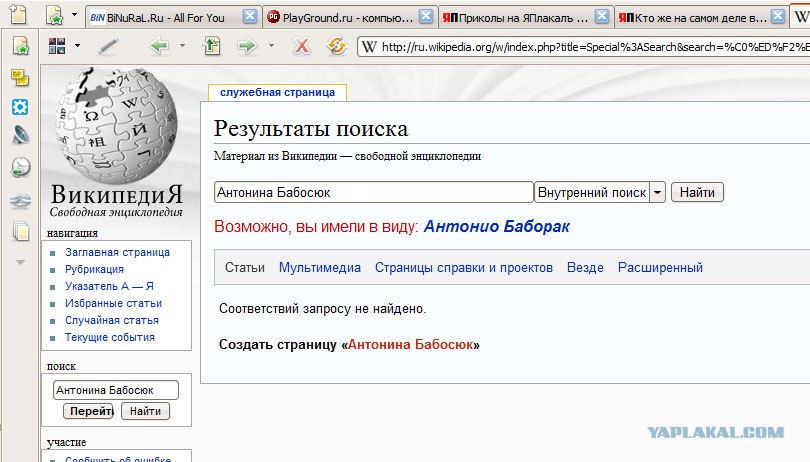Screen dimensions: 810x462
Task: Open Текущие события link
Action: (110, 337)
